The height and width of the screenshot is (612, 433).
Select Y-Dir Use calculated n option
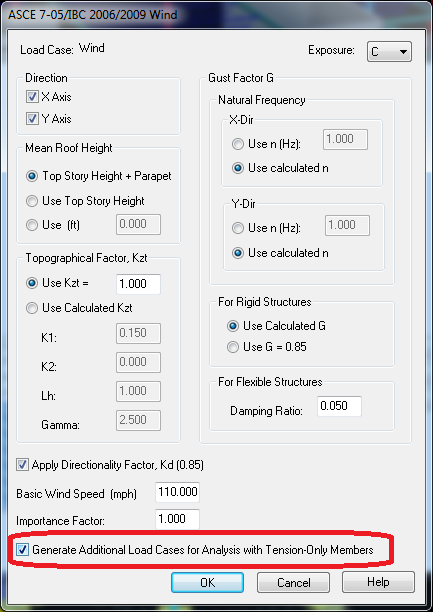pos(237,253)
